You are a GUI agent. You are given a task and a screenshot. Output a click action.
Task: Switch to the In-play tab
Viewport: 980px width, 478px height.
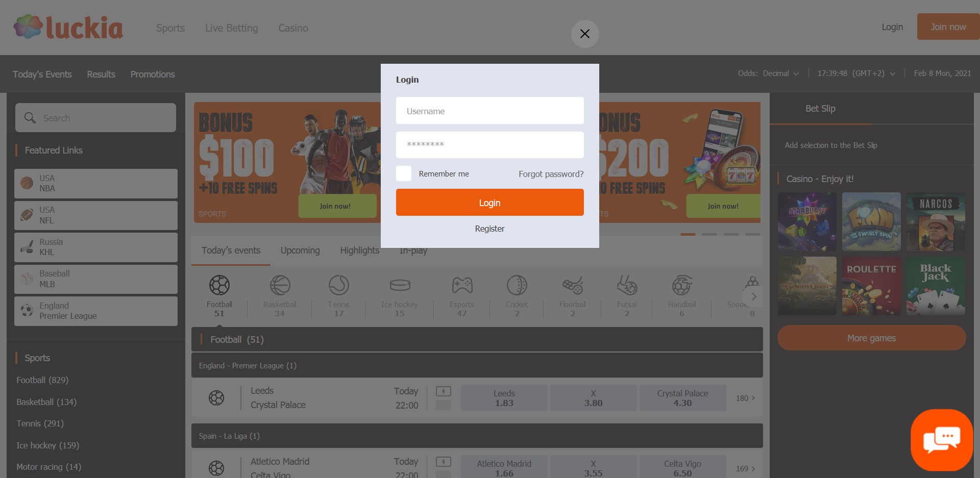click(x=413, y=250)
